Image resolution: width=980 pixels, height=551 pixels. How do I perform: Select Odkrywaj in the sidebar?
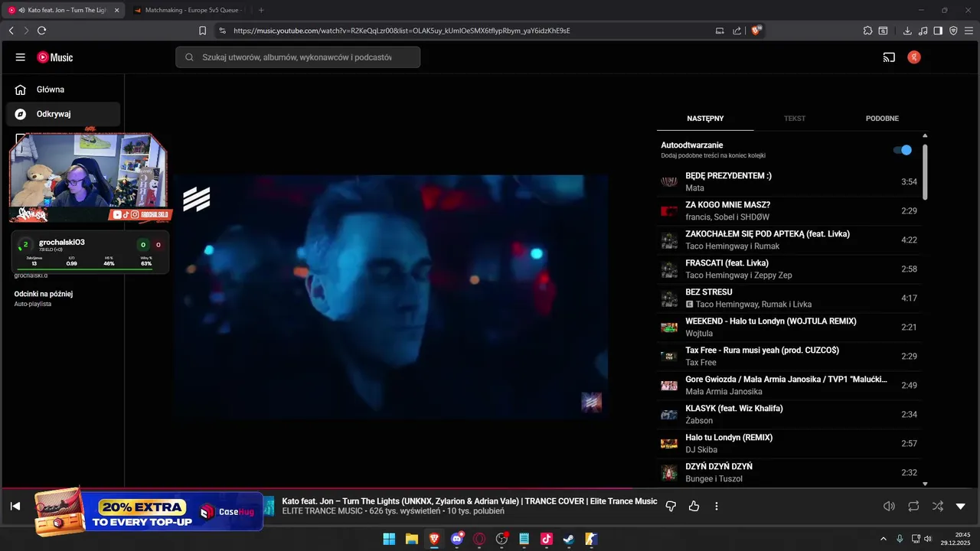coord(63,114)
